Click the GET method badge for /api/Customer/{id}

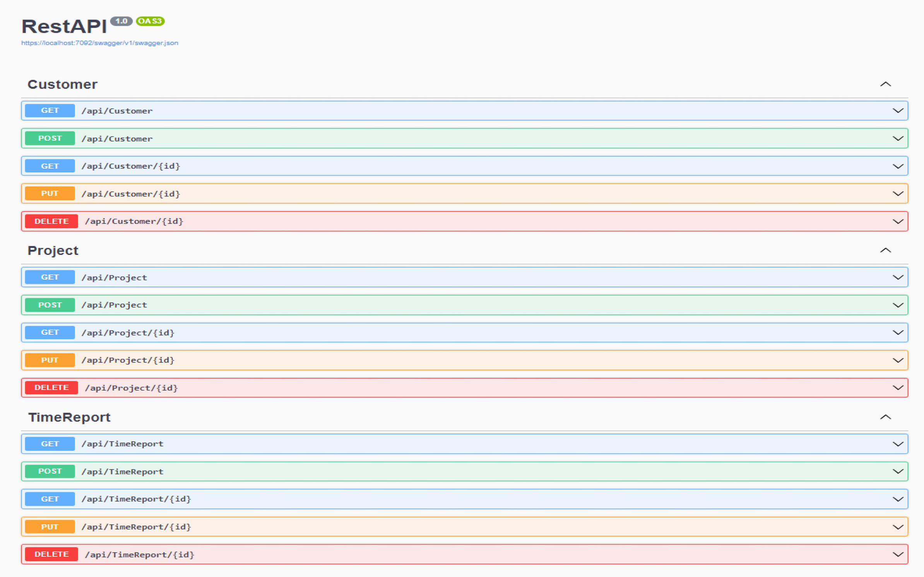(x=50, y=166)
